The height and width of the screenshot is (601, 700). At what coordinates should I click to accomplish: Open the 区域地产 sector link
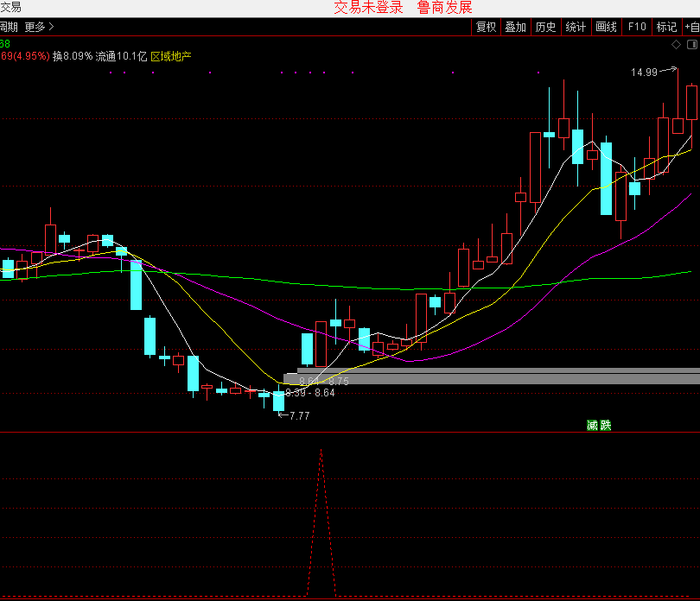tap(171, 57)
